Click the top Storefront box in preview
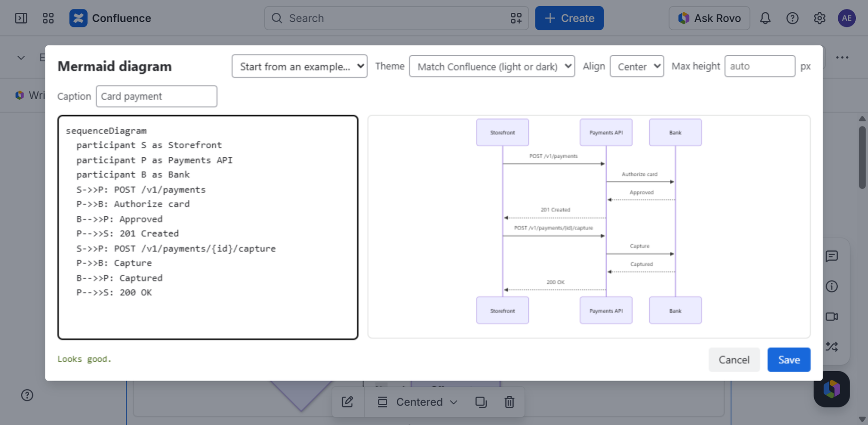 [502, 132]
